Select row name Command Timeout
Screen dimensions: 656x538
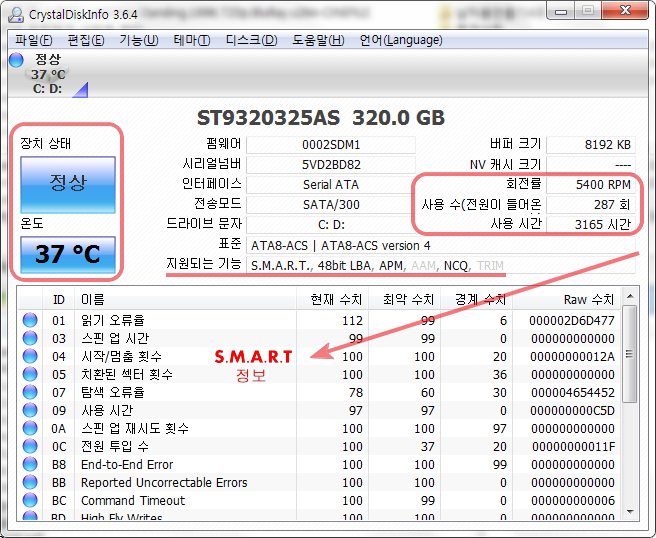[133, 500]
